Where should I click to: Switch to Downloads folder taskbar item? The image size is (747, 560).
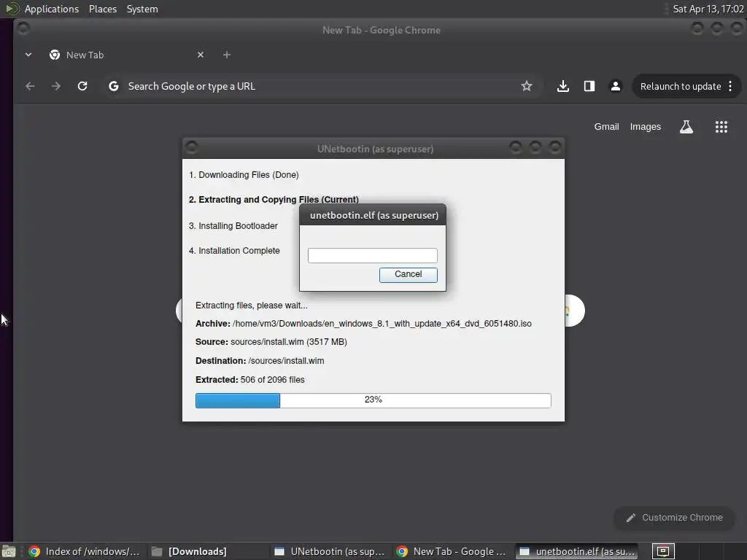coord(208,551)
